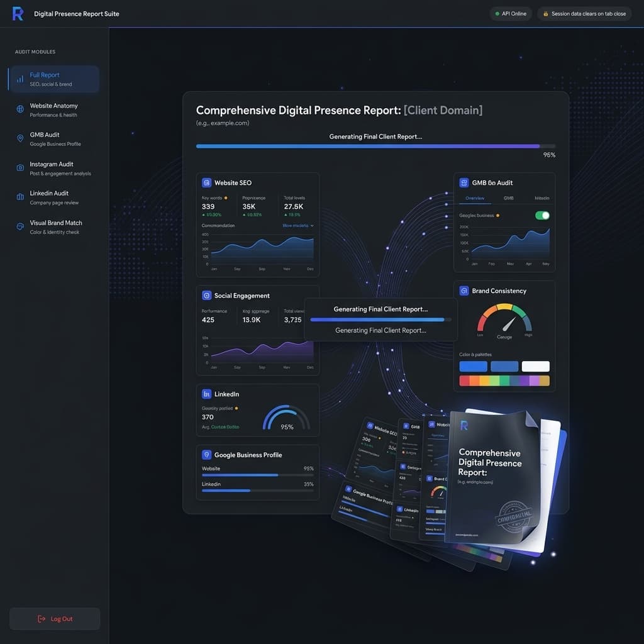Click the Social Engagement card icon

206,296
